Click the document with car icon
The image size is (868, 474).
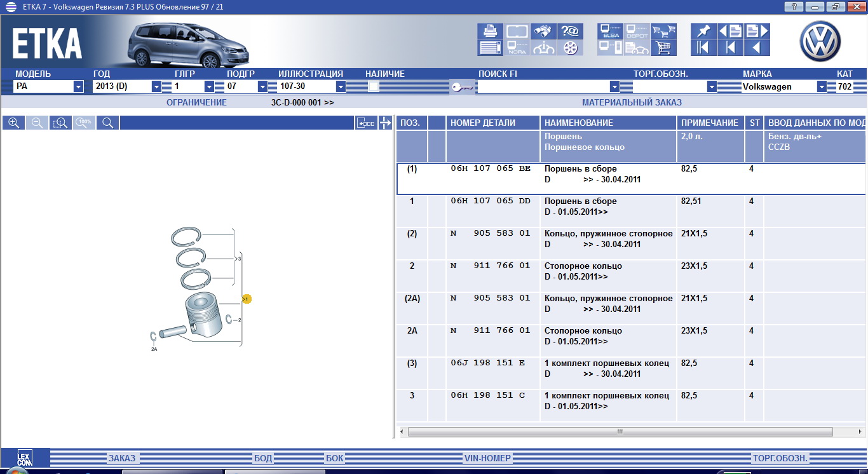(637, 48)
